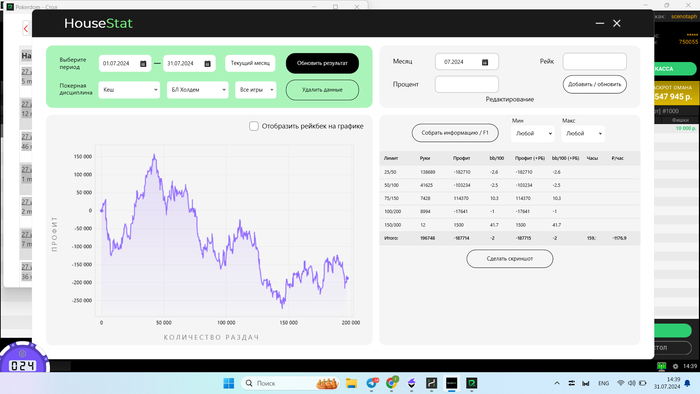Open the settings gear in Pokerdom bottom bar
This screenshot has width=700, height=394.
coord(675,366)
